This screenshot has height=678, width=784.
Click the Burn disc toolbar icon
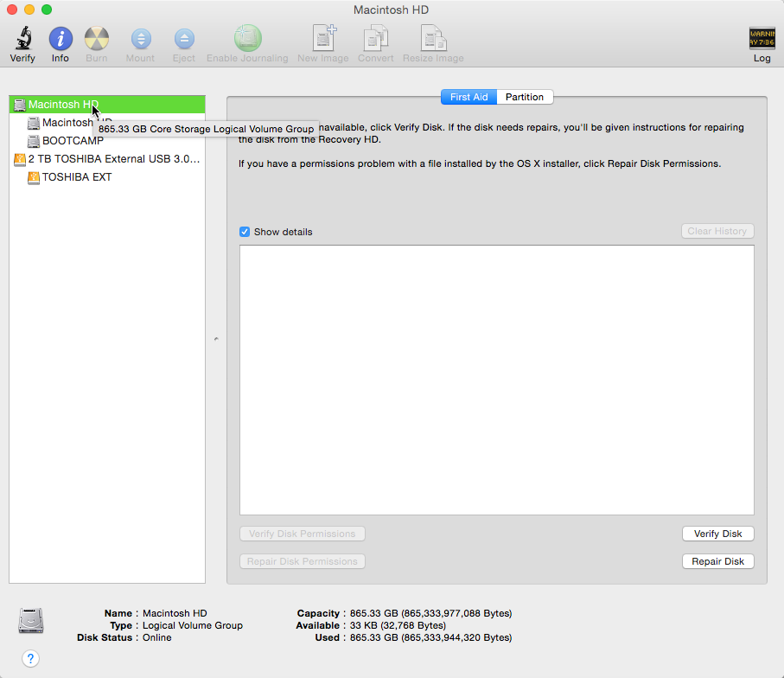point(97,39)
